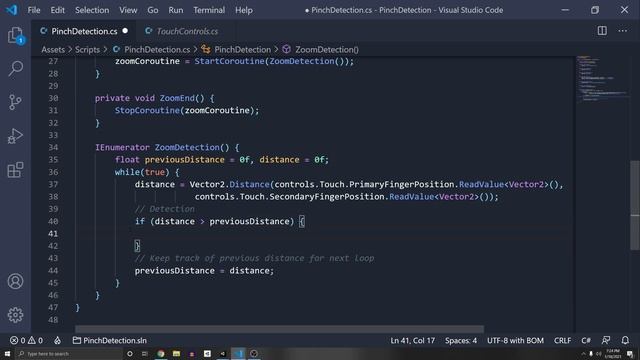Screen dimensions: 640x360
Task: Click 'StopCoroutine' on line 31
Action: coord(147,110)
